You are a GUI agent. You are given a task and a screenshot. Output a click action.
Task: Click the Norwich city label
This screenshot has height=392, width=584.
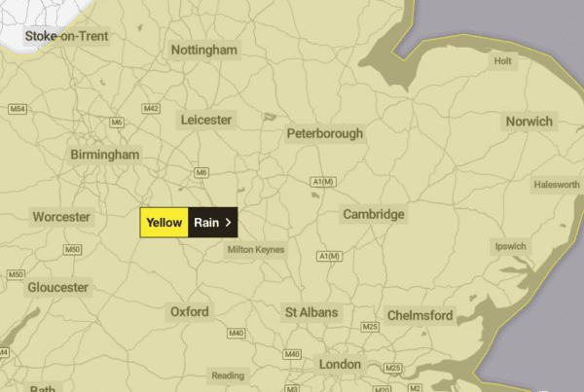click(x=529, y=122)
